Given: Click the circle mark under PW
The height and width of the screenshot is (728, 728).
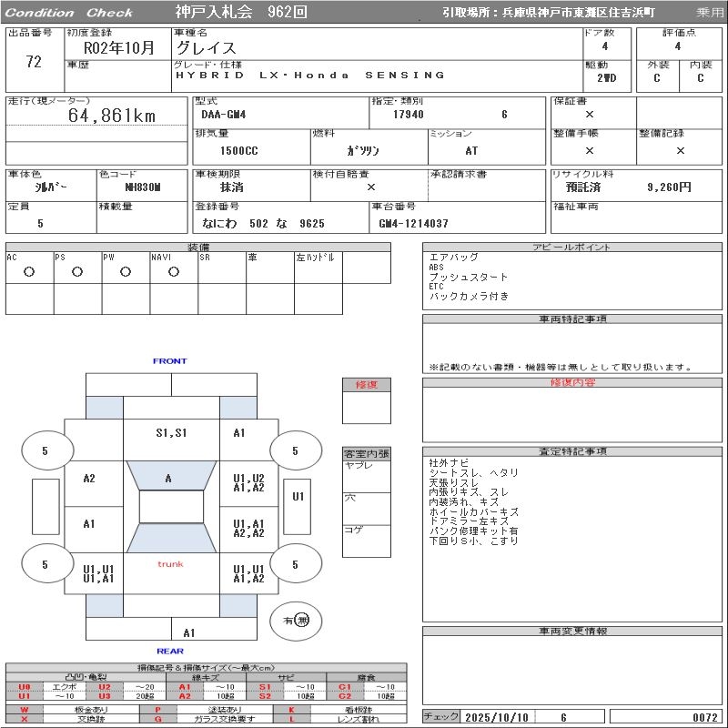Looking at the screenshot, I should click(x=126, y=271).
